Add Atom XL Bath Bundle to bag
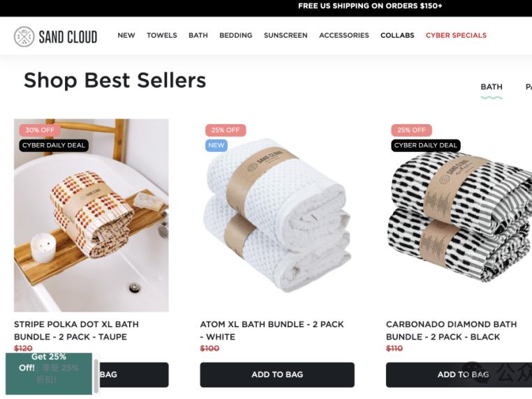The width and height of the screenshot is (532, 399). point(277,375)
